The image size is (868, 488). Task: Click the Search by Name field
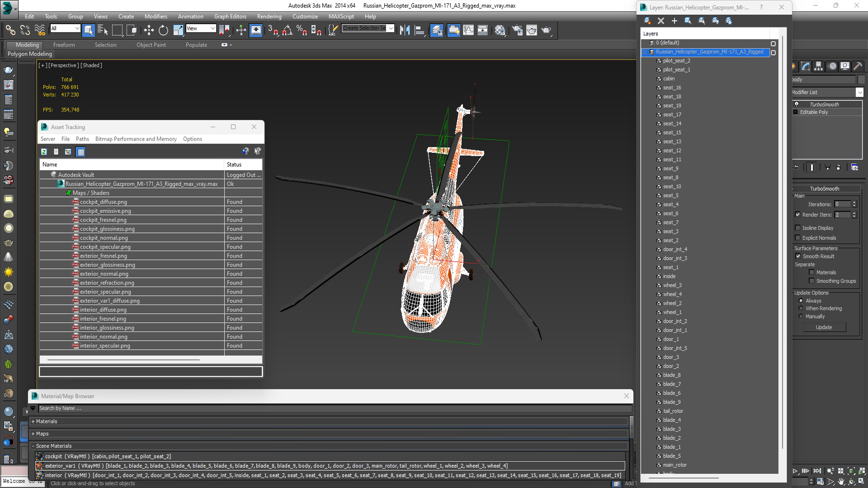(335, 408)
